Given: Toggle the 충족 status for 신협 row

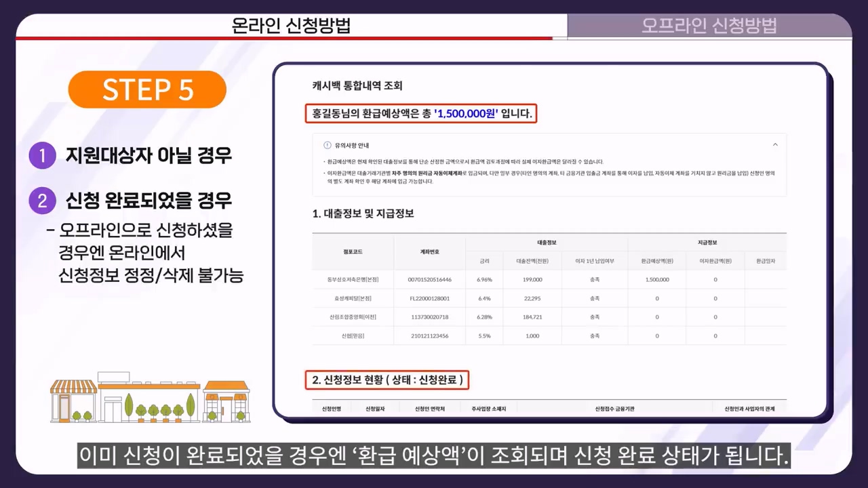Looking at the screenshot, I should (x=594, y=335).
